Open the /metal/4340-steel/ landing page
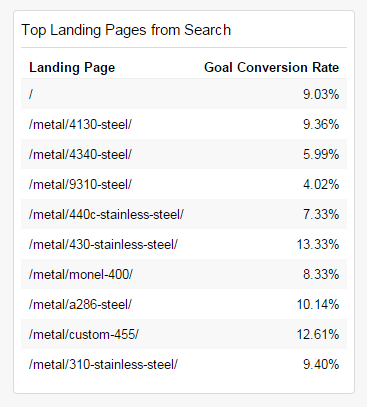The image size is (367, 407). (80, 154)
